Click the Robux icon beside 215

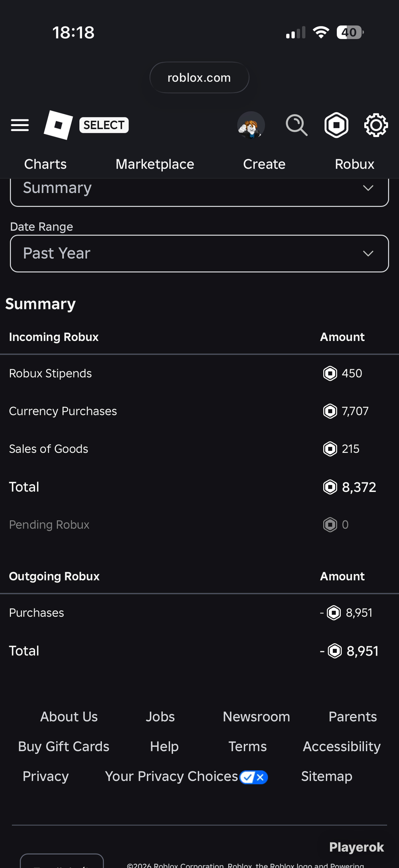tap(330, 449)
